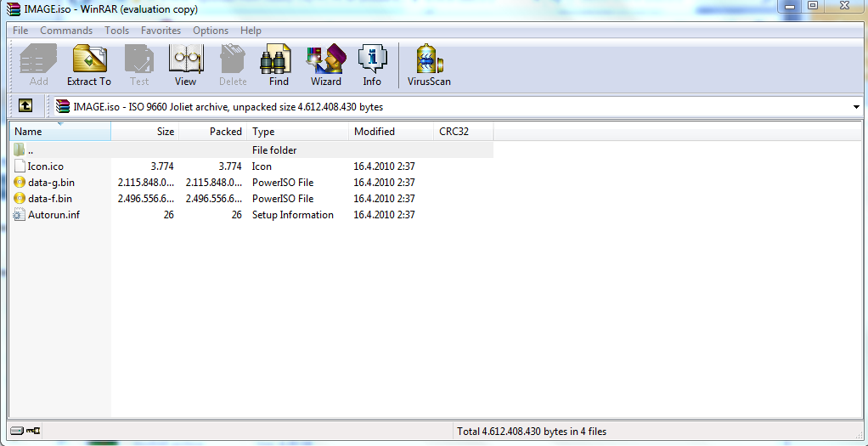Click the status bar total bytes text
The height and width of the screenshot is (446, 868).
[x=532, y=431]
